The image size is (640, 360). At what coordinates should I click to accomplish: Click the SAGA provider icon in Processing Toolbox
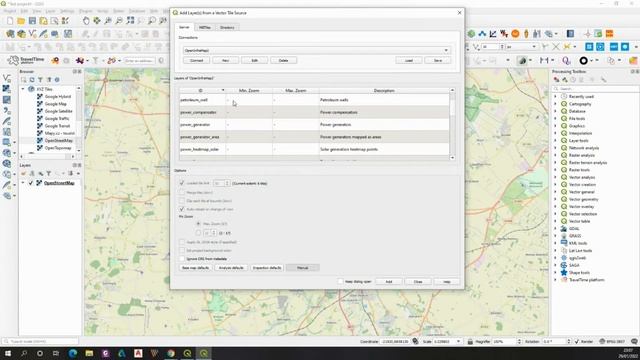coord(564,265)
